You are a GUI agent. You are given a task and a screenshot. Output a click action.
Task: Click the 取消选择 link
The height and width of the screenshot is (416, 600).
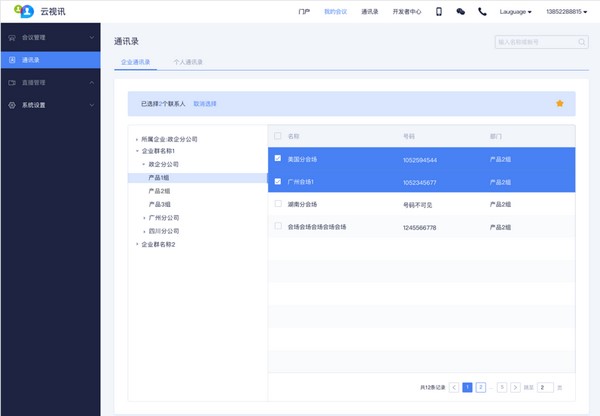pos(205,104)
